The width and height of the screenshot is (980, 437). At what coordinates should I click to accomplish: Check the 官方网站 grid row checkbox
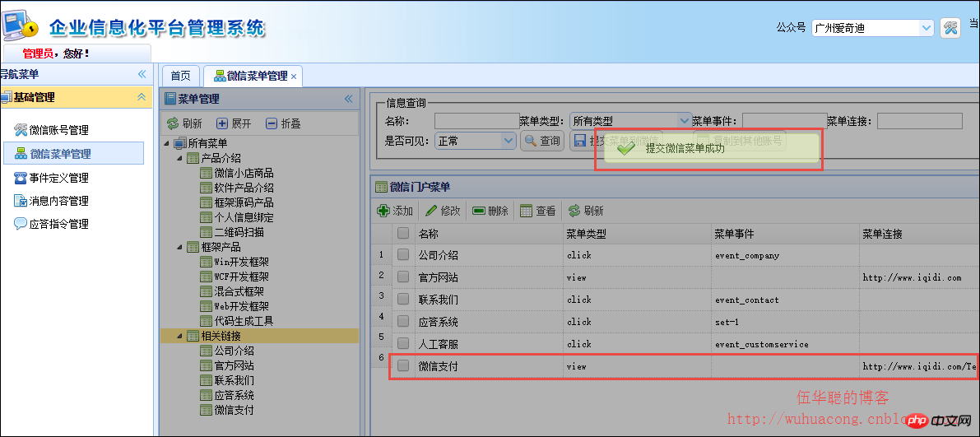[x=403, y=277]
